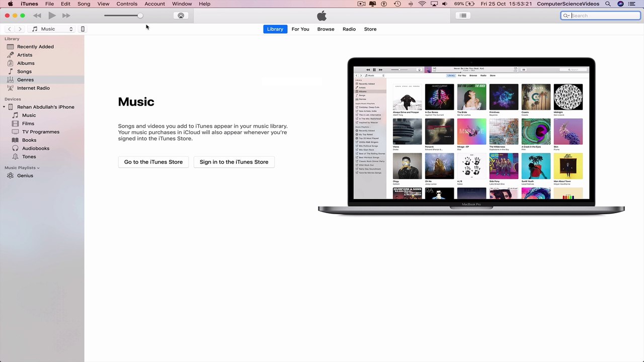The height and width of the screenshot is (362, 644).
Task: Start playback with the Play button
Action: (x=52, y=16)
